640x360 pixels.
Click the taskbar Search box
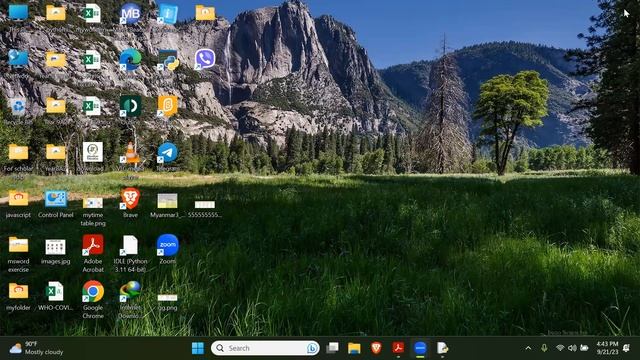265,348
